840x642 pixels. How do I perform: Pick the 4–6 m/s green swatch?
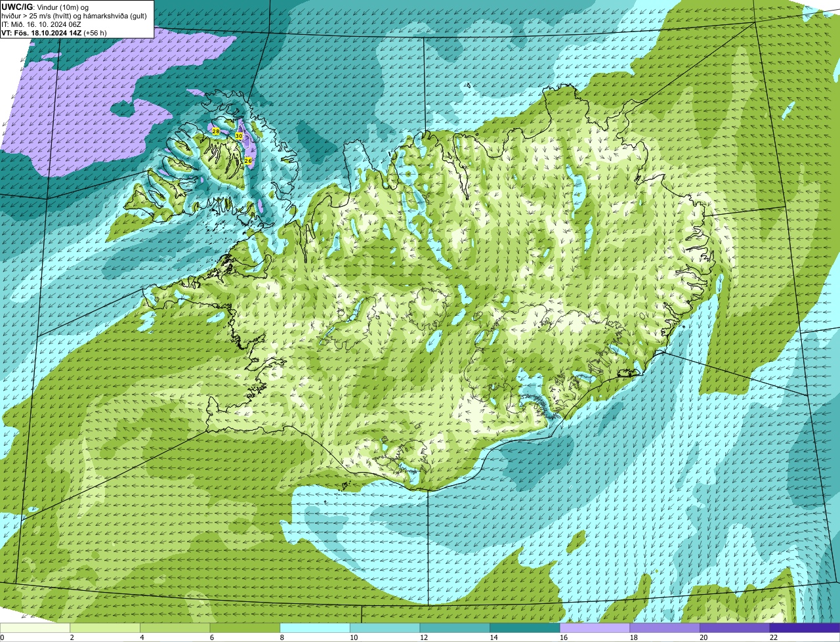(175, 628)
